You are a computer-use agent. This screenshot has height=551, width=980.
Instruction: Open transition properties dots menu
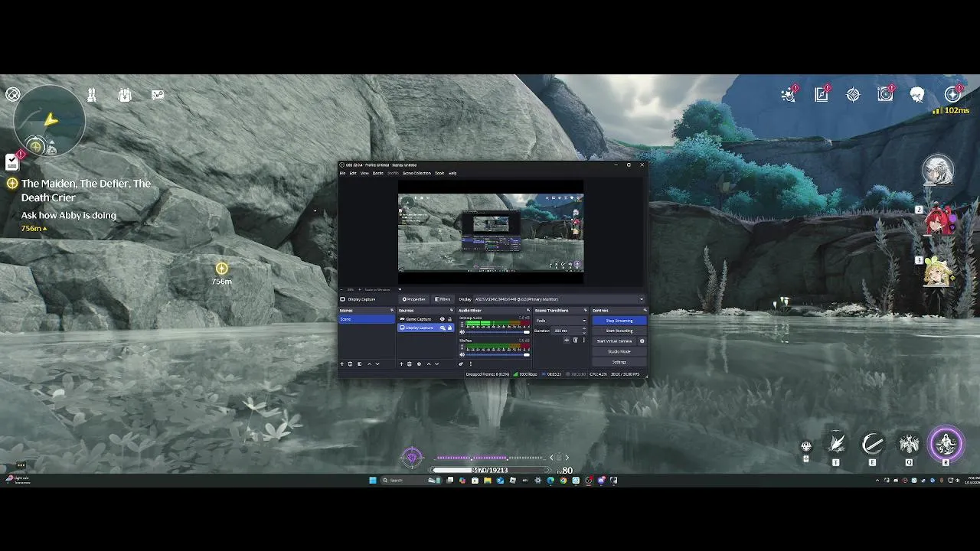point(584,340)
